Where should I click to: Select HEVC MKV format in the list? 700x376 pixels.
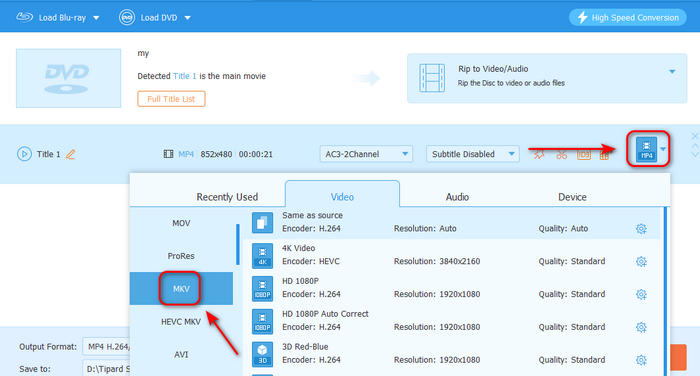(181, 322)
